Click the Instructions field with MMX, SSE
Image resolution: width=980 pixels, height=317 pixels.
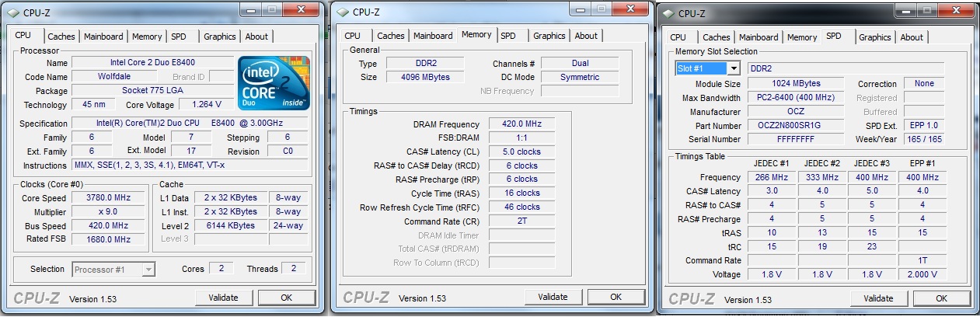coord(190,165)
